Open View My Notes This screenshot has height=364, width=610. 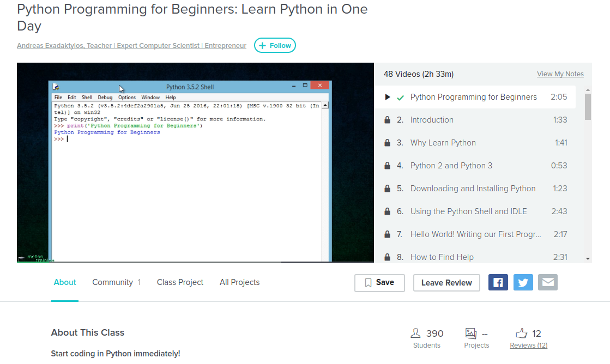click(560, 74)
